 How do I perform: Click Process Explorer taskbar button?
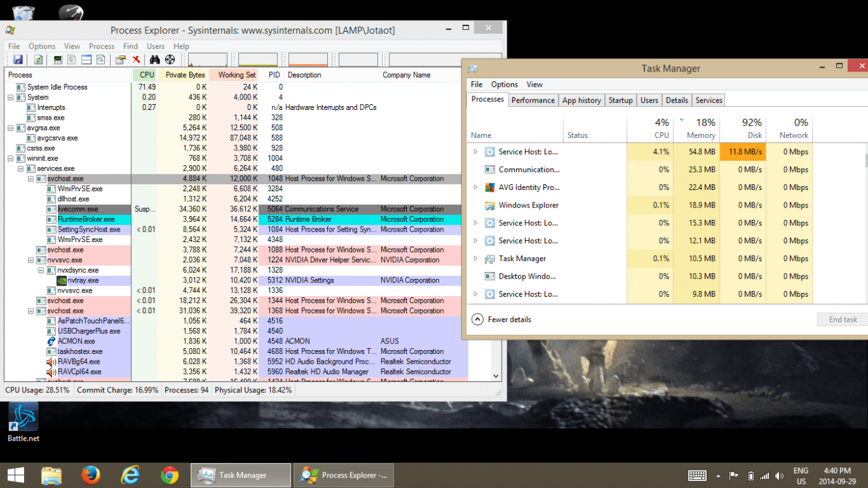point(345,476)
